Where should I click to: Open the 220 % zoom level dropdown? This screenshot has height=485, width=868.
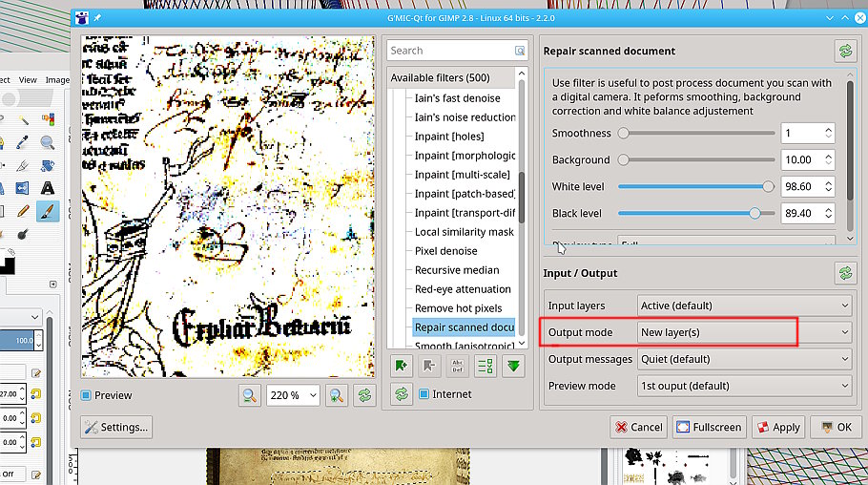click(x=293, y=395)
